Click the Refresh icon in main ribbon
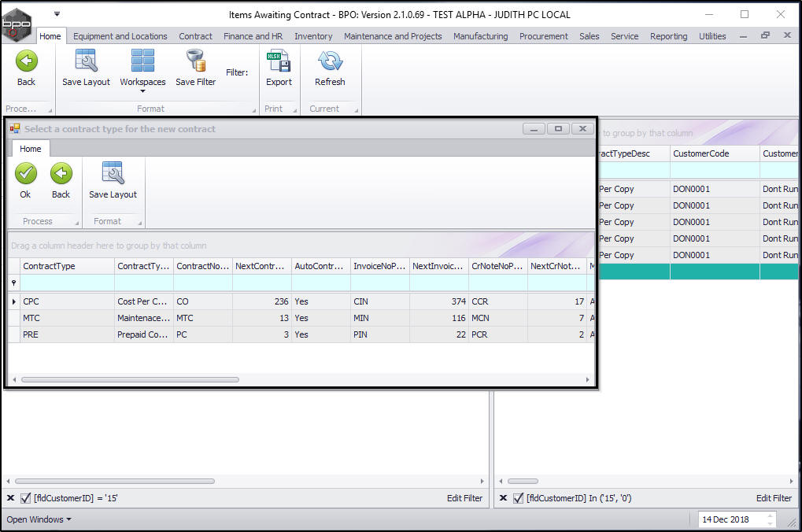This screenshot has height=532, width=802. pos(330,61)
